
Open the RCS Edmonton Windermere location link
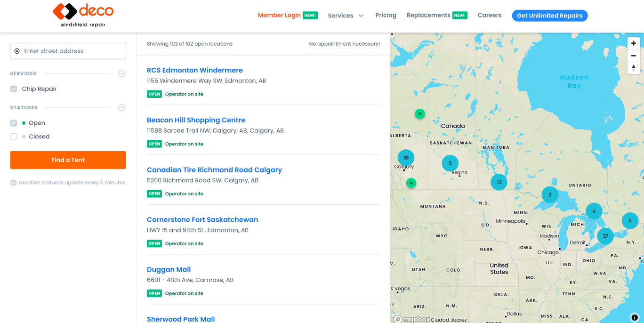[x=194, y=70]
